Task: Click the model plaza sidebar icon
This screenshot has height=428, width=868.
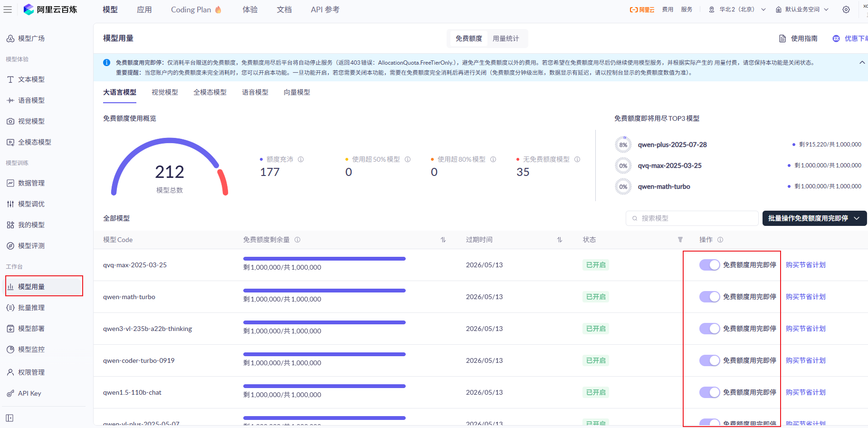Action: click(x=10, y=39)
